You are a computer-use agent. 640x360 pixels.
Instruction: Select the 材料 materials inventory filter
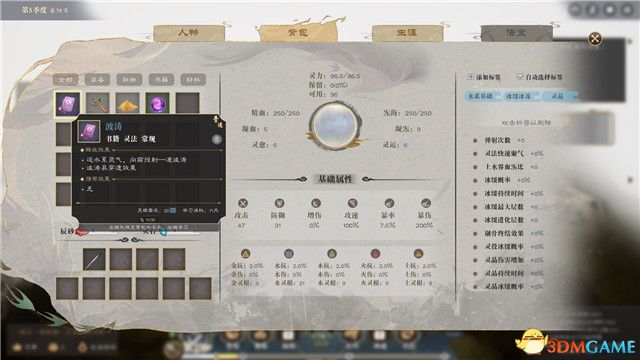click(193, 79)
